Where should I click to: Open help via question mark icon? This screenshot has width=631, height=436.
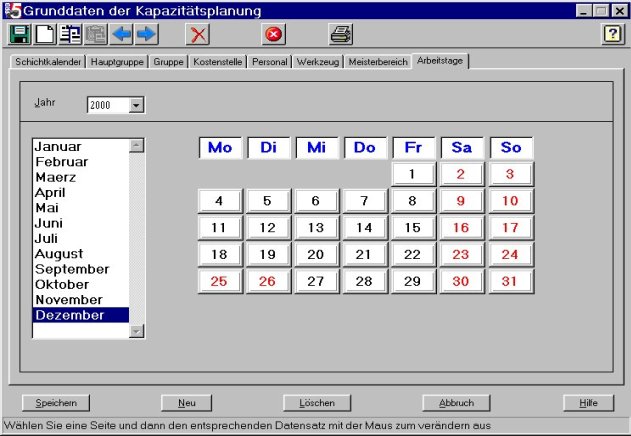point(612,34)
